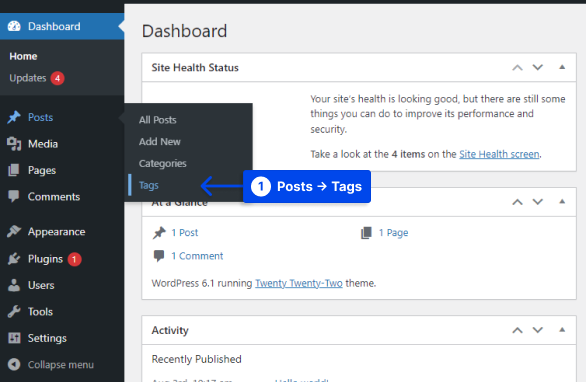The width and height of the screenshot is (586, 382).
Task: Click the Plugins plug icon
Action: coord(14,259)
